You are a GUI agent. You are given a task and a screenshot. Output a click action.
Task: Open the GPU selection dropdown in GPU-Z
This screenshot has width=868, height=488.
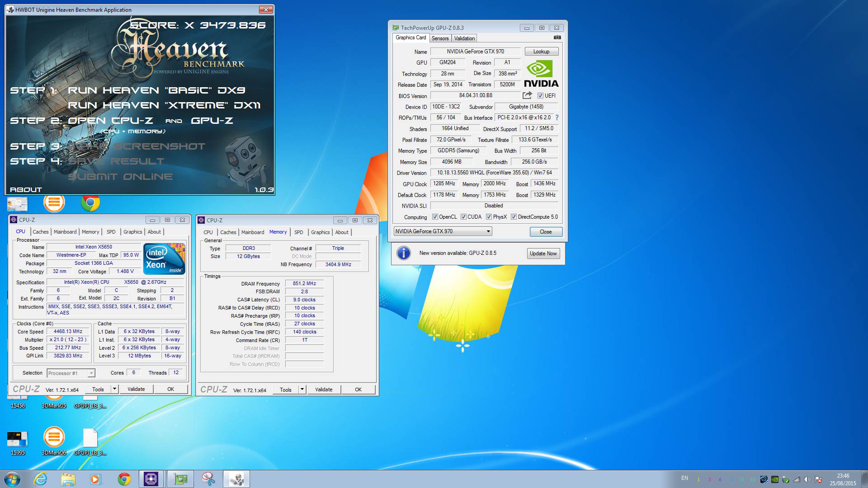pyautogui.click(x=443, y=231)
